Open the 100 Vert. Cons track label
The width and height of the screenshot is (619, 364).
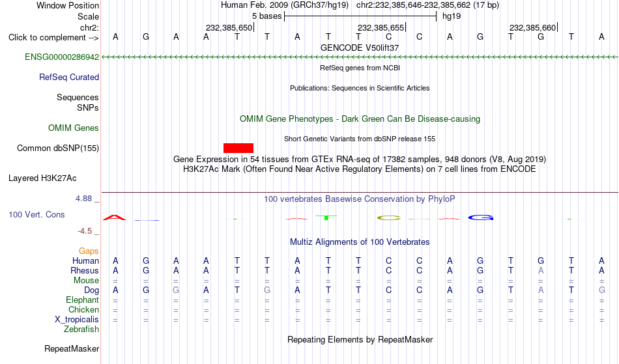click(36, 214)
